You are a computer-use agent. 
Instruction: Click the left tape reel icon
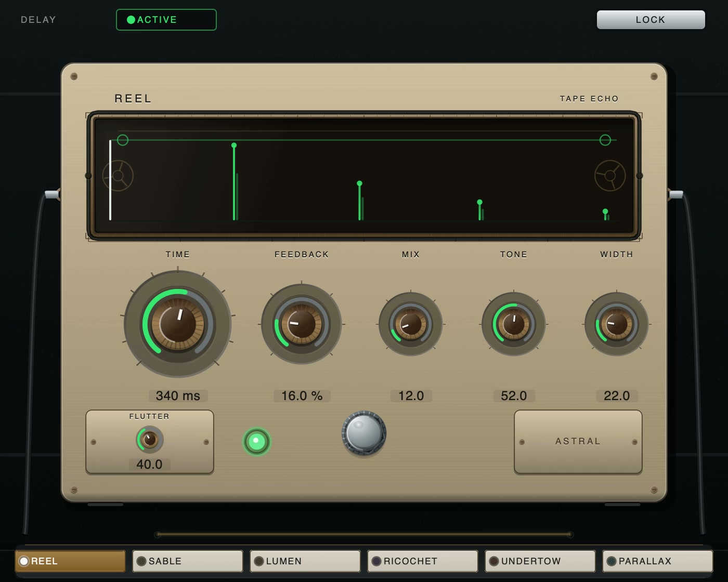click(118, 176)
